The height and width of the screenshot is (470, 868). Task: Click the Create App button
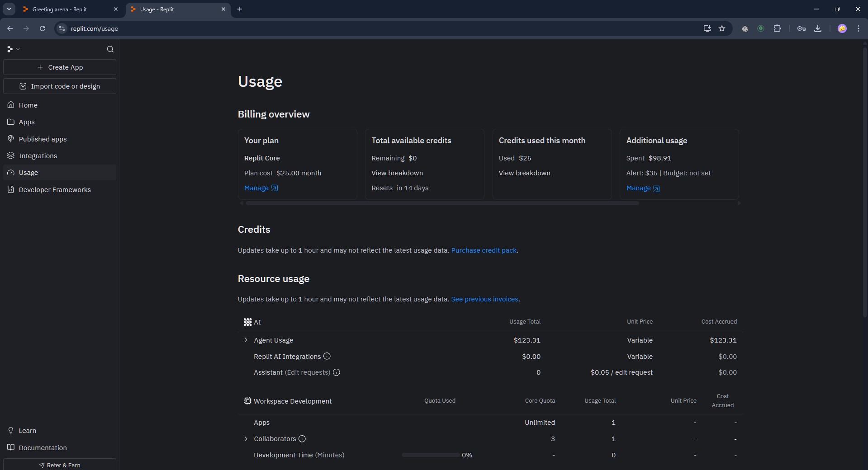pos(60,67)
